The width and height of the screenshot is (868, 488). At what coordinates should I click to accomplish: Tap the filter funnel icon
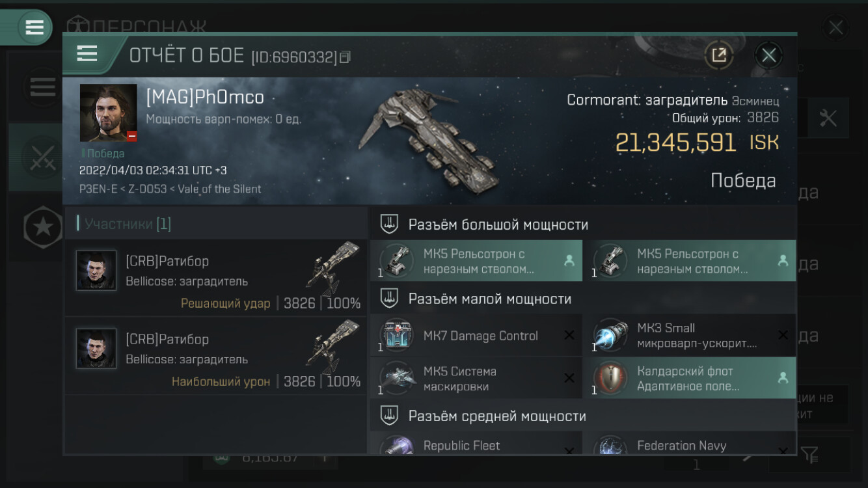pyautogui.click(x=809, y=455)
